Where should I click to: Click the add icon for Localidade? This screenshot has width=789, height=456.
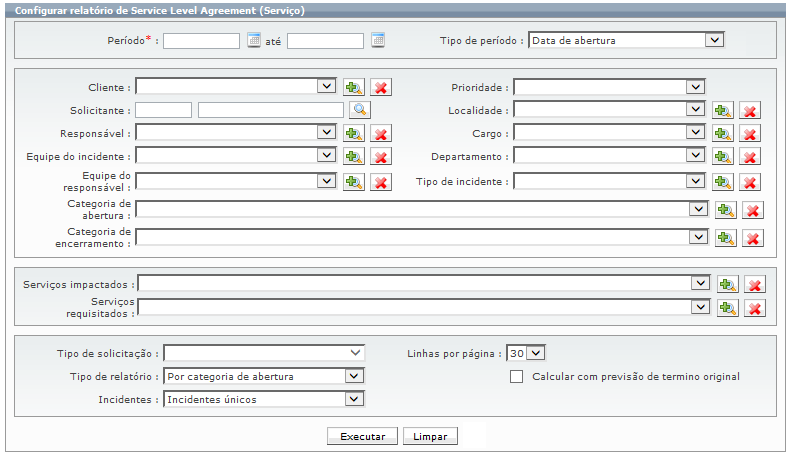point(723,111)
